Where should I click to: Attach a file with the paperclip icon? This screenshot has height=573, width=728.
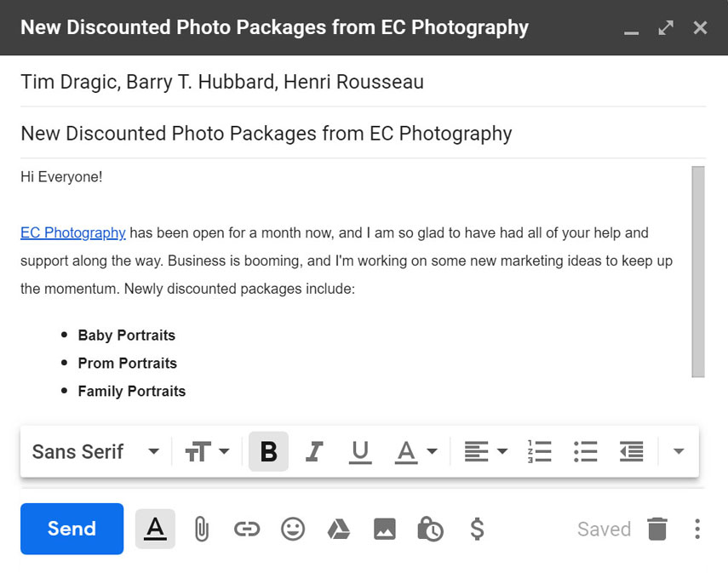point(201,529)
